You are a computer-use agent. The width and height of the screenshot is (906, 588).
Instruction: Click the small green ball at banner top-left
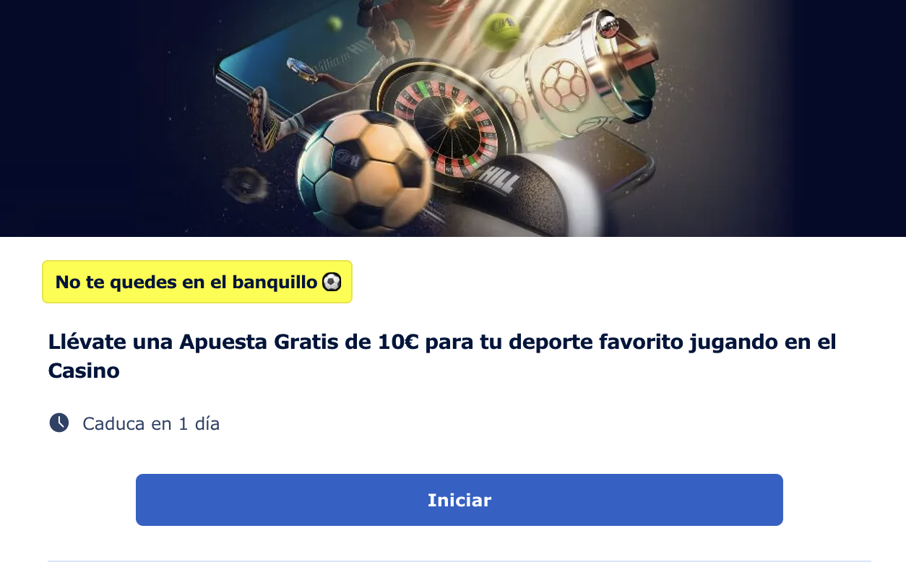tap(334, 24)
